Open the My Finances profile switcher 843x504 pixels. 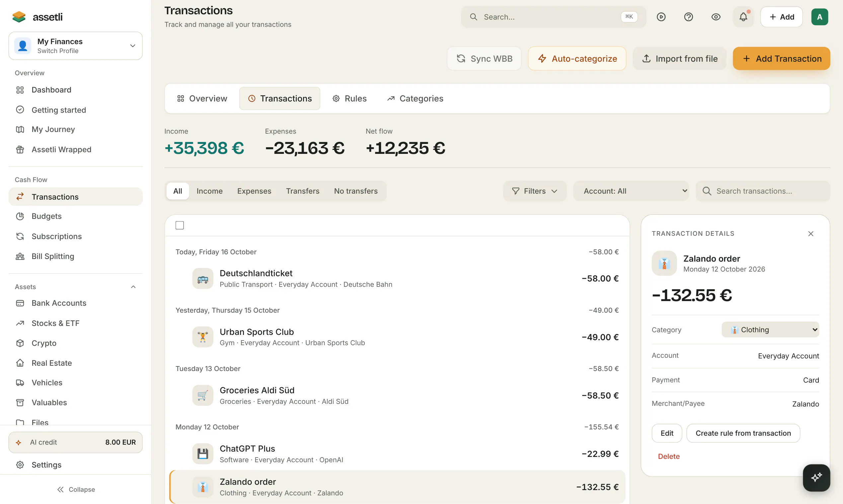tap(75, 46)
